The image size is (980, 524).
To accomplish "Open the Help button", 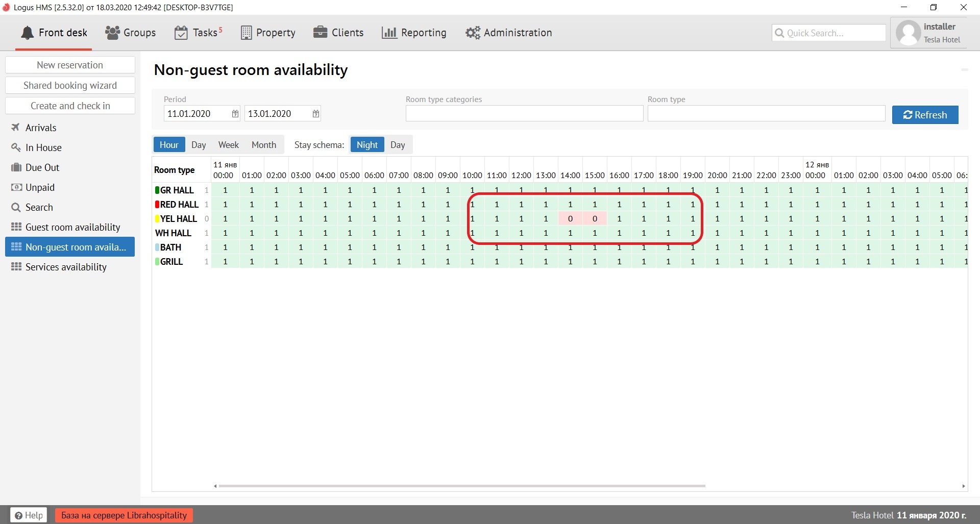I will tap(29, 515).
